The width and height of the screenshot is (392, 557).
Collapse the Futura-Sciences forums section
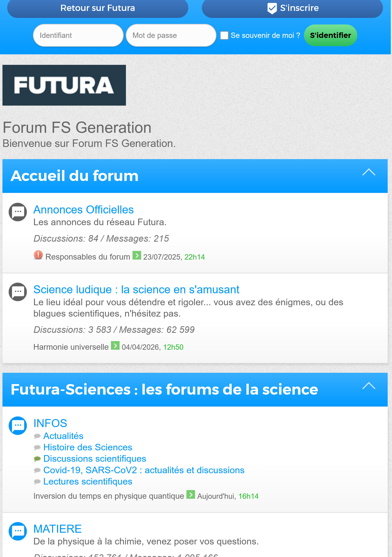coord(369,386)
